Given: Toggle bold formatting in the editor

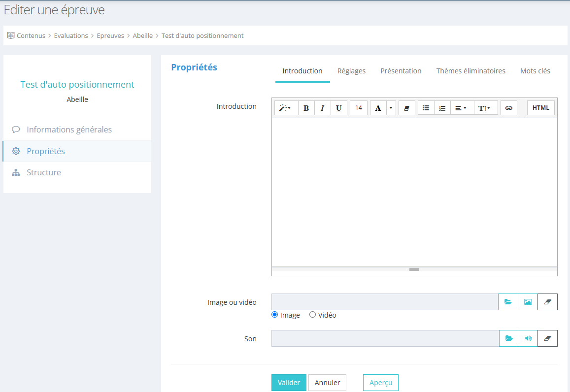Looking at the screenshot, I should [306, 108].
